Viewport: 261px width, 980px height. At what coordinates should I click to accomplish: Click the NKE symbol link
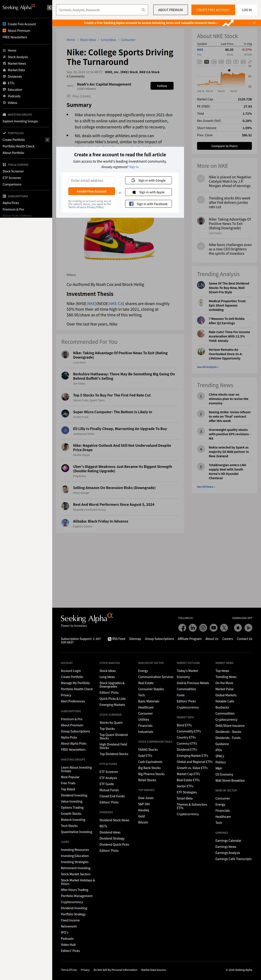tap(200, 49)
